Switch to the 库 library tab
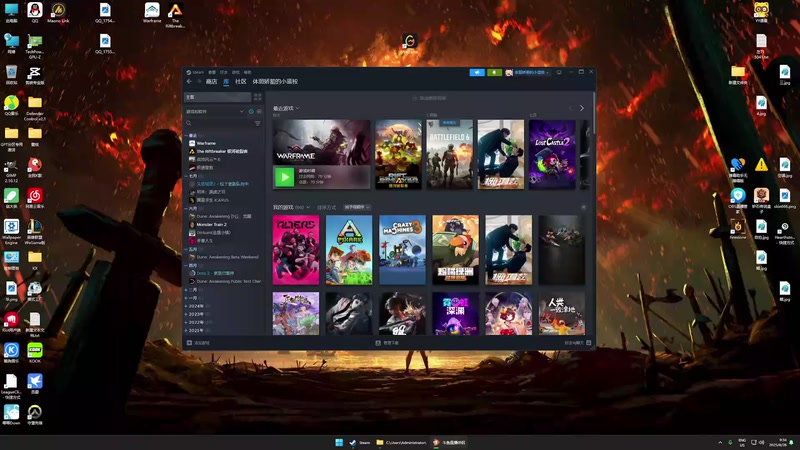 (x=226, y=82)
